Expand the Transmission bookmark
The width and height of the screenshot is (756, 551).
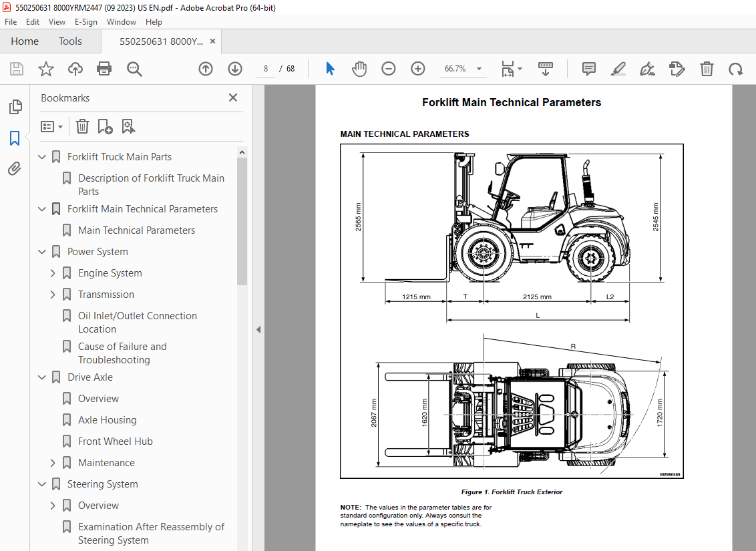(x=53, y=294)
